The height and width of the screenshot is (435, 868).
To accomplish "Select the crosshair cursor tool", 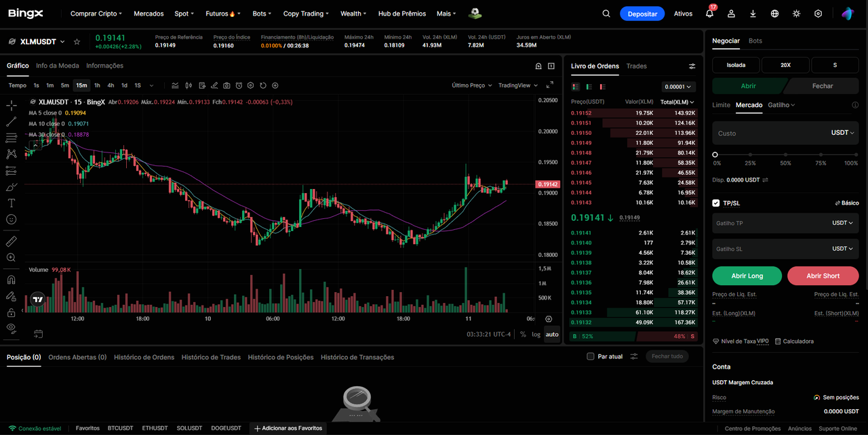I will tap(11, 106).
